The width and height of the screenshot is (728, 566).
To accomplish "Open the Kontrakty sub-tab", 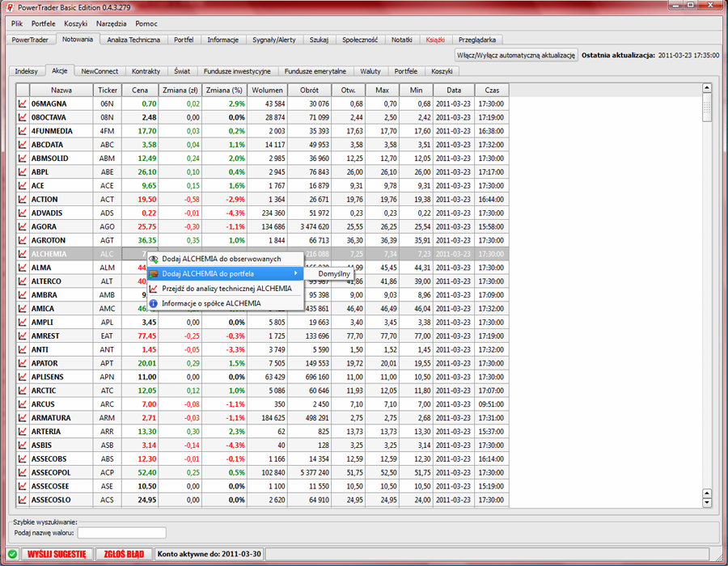I will tap(146, 71).
